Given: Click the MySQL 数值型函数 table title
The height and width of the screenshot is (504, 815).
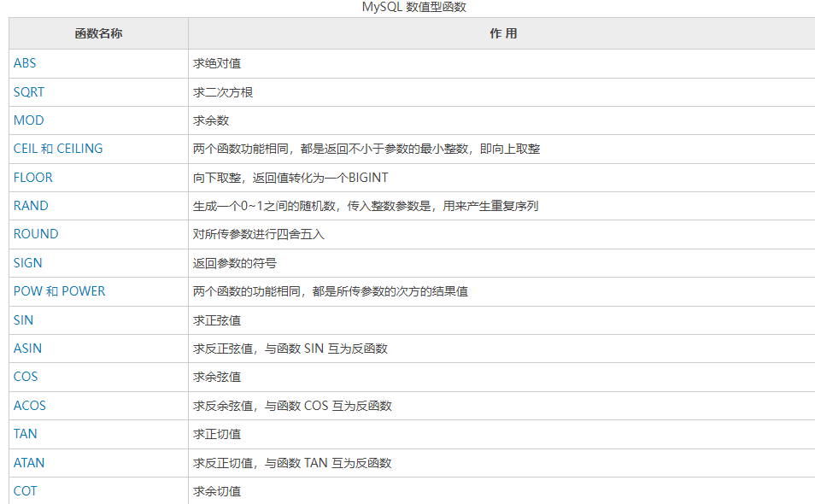Looking at the screenshot, I should coord(413,7).
